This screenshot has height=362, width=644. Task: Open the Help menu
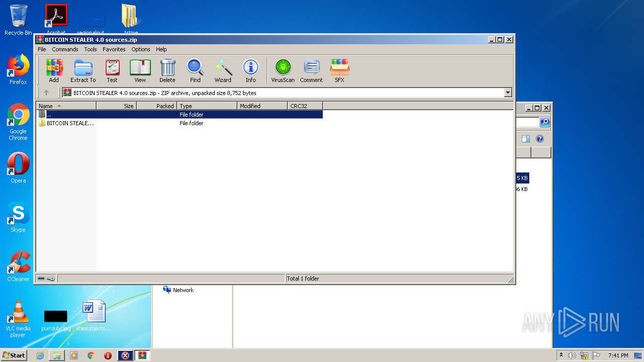161,49
